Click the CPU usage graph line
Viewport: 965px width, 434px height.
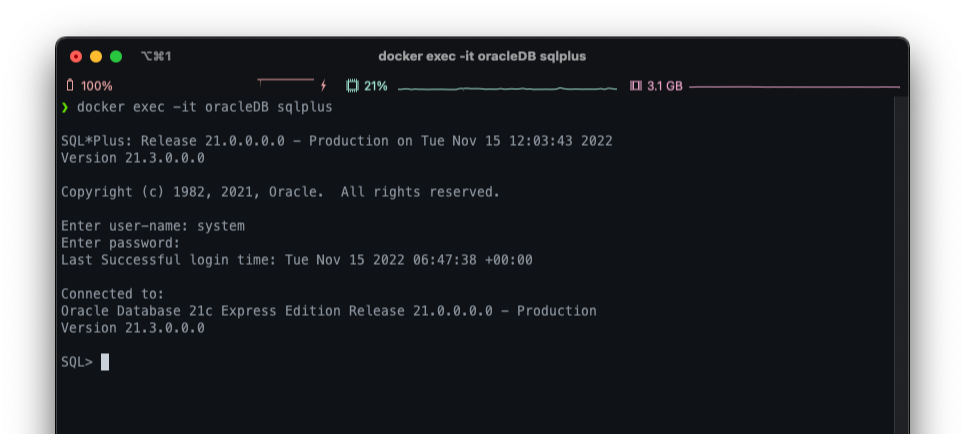click(507, 89)
